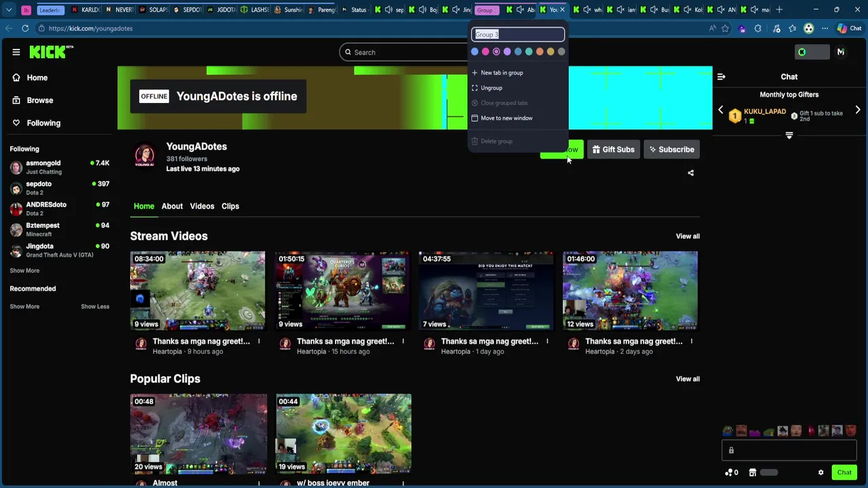Image resolution: width=868 pixels, height=488 pixels.
Task: Pick the orange tab group color
Action: click(540, 52)
